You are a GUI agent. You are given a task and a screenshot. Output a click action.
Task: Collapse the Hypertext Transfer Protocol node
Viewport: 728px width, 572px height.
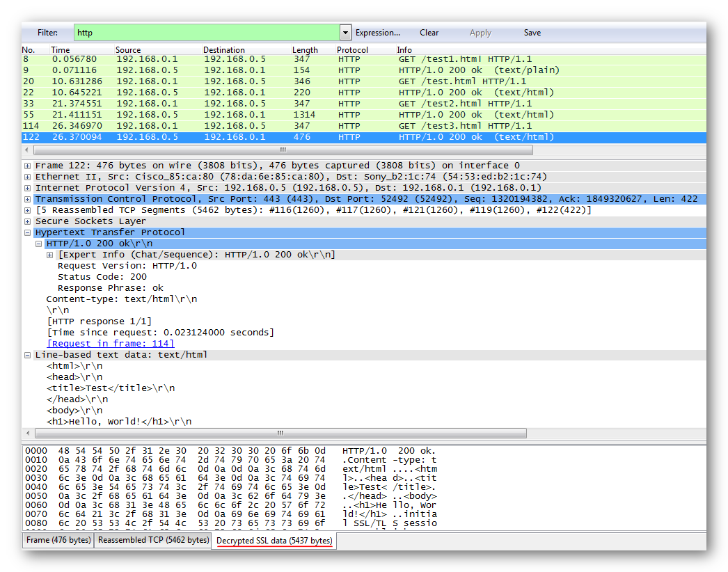(28, 232)
